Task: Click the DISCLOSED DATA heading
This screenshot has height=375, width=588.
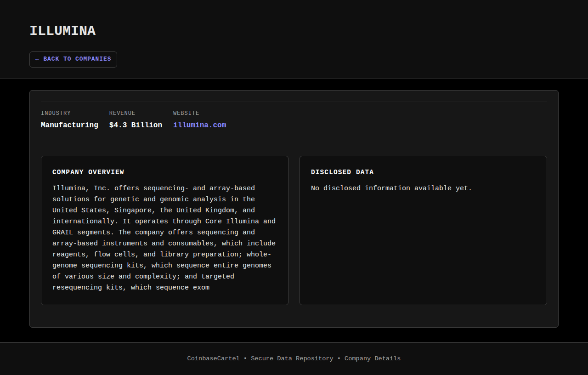Action: click(x=342, y=172)
